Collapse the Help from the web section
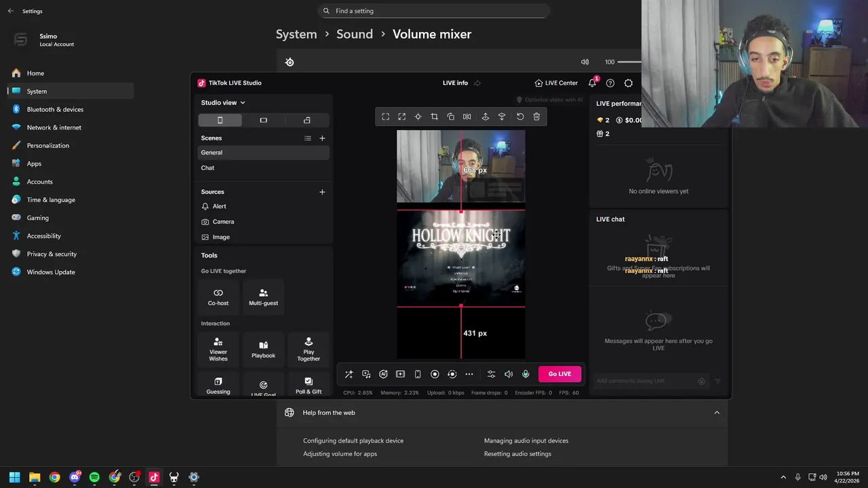868x488 pixels. 717,413
